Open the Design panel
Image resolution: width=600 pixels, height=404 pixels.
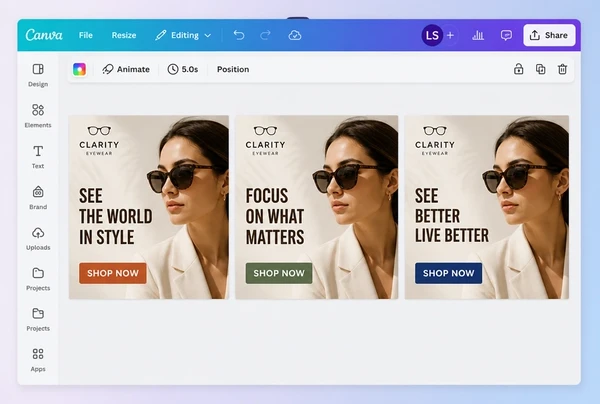point(38,75)
